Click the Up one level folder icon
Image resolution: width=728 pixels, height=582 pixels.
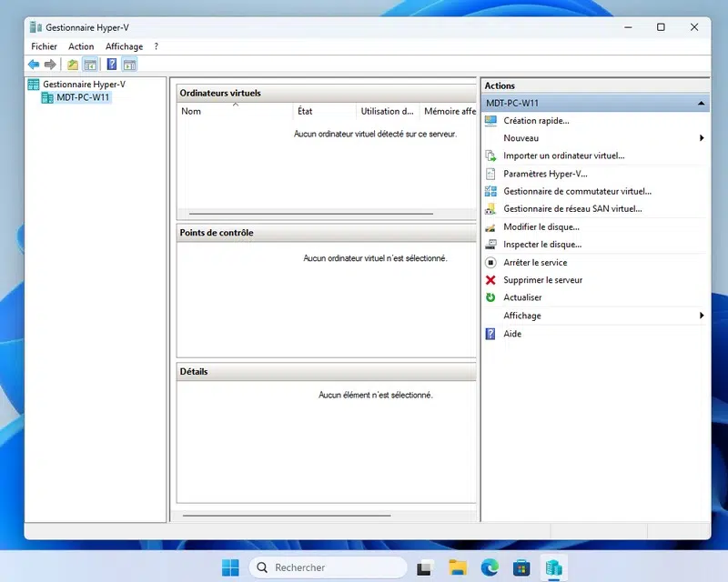73,65
